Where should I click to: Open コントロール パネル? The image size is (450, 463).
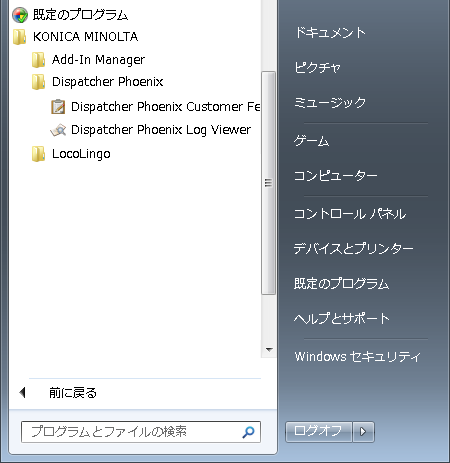click(x=350, y=213)
